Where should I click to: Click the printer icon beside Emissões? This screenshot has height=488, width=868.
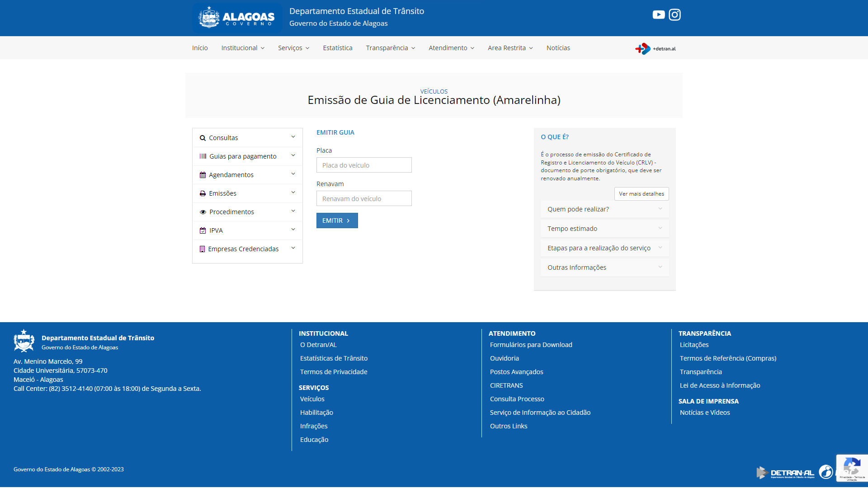click(203, 193)
